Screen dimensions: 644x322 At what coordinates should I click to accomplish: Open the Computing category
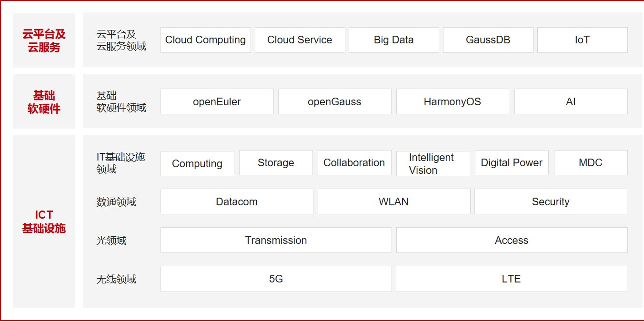[197, 163]
